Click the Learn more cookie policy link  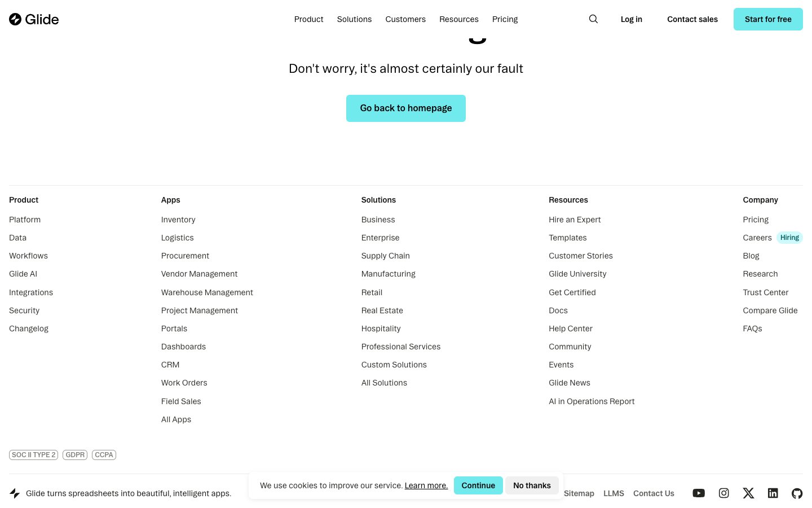(426, 485)
